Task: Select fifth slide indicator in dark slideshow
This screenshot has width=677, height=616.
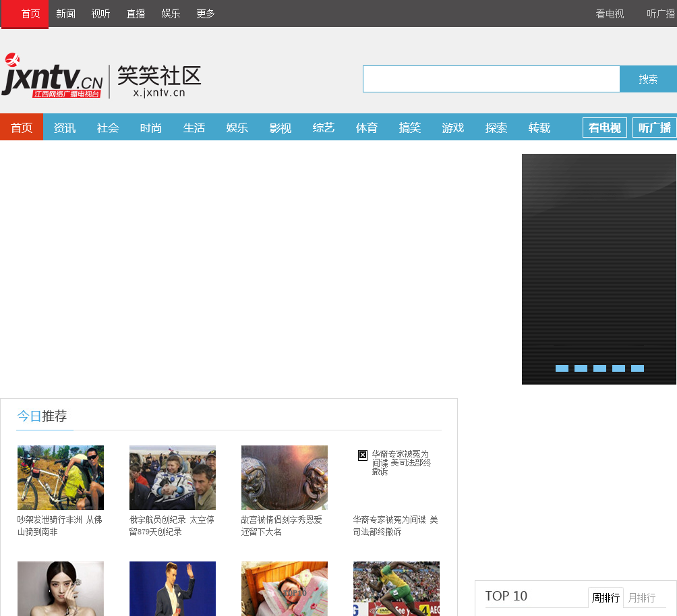Action: [x=637, y=368]
